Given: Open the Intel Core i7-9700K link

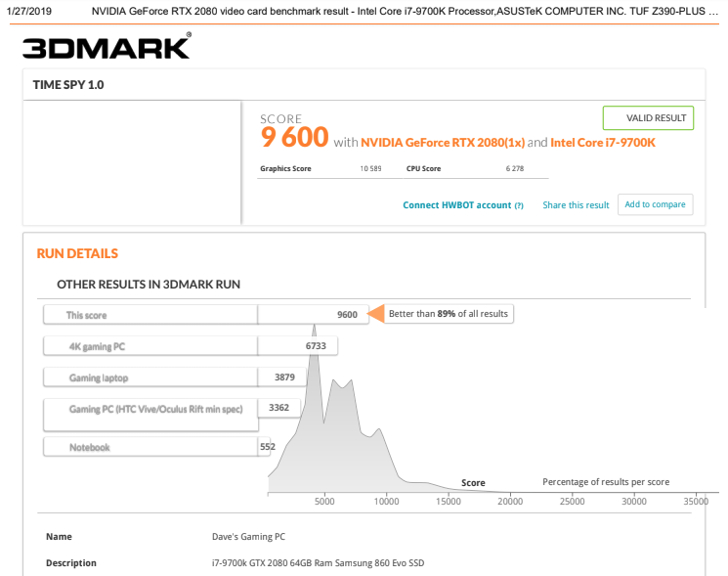Looking at the screenshot, I should tap(602, 142).
